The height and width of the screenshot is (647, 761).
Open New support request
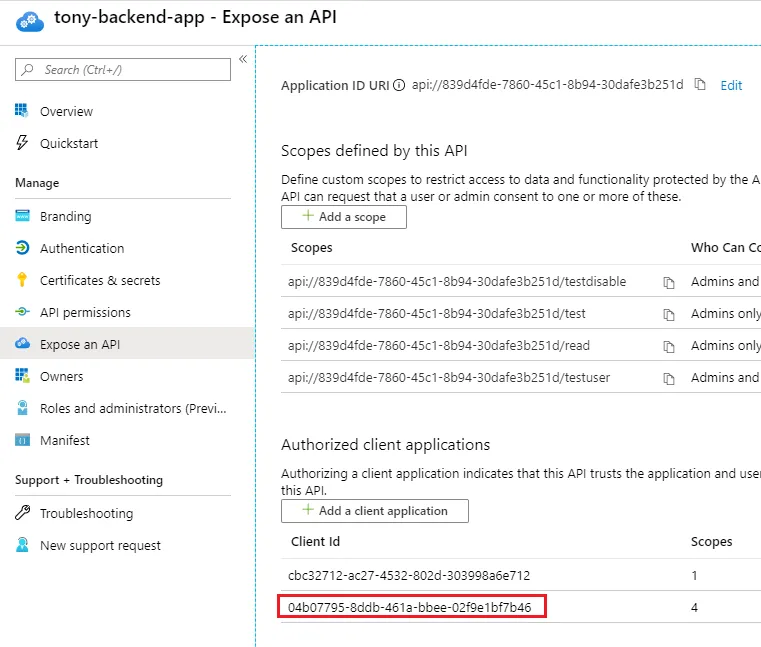(x=100, y=546)
